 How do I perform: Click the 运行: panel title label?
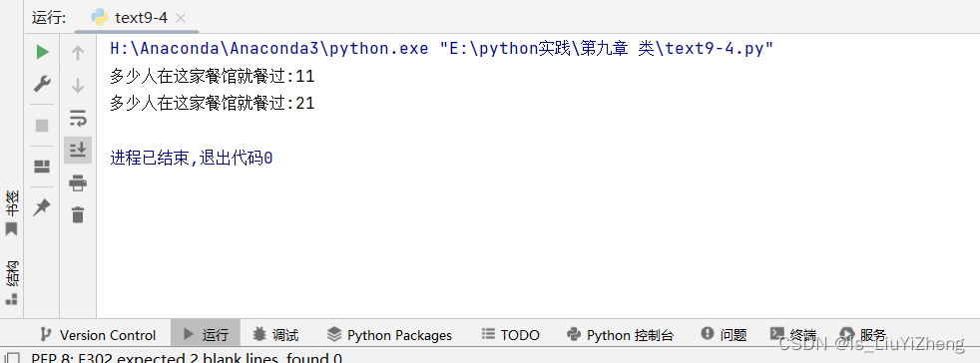pos(49,18)
